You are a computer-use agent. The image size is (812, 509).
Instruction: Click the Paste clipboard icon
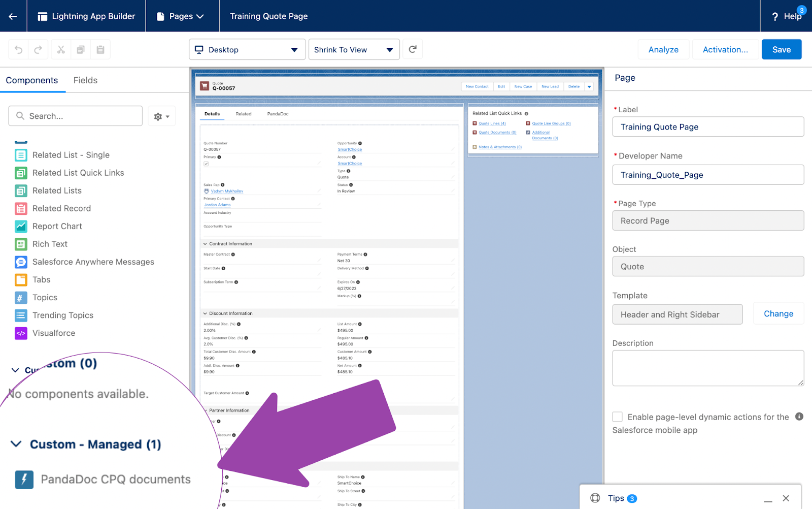click(100, 50)
